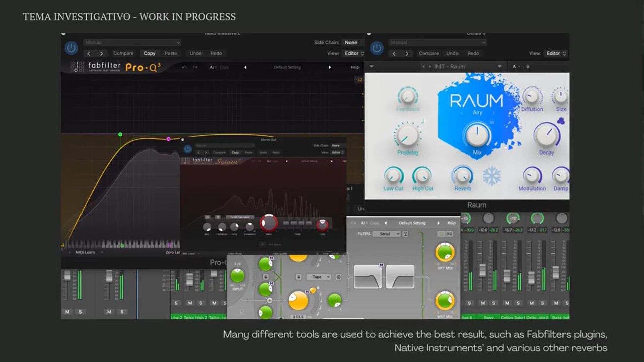Adjust the red Level knob in Saturn
The image size is (644, 362).
[x=322, y=225]
